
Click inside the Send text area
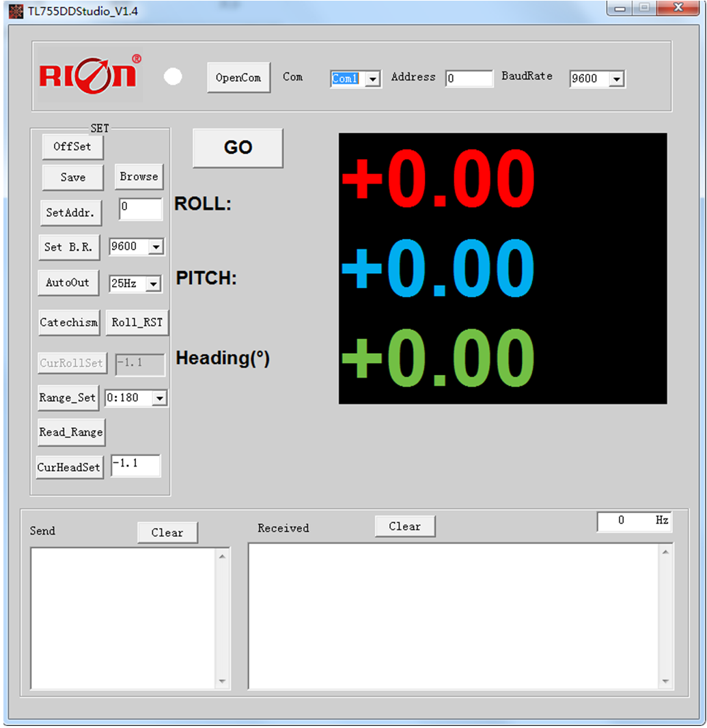point(124,618)
